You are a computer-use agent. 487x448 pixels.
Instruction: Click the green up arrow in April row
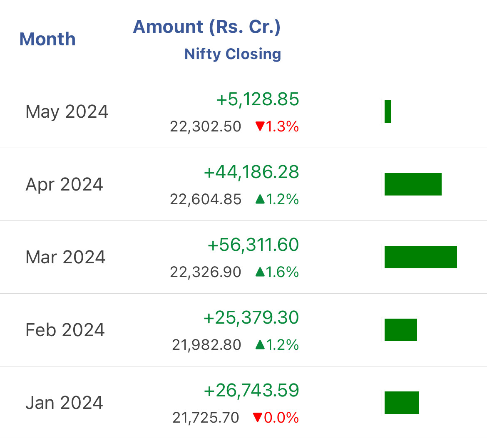(x=260, y=199)
